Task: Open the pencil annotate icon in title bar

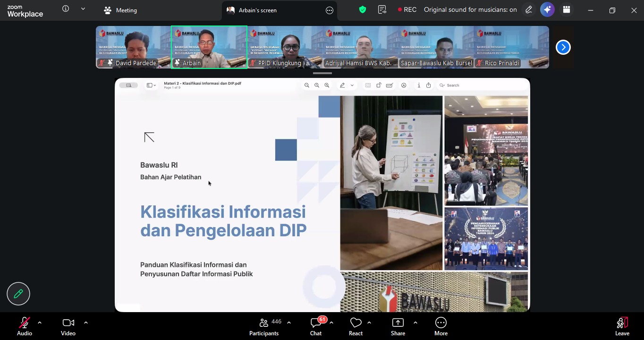Action: point(529,9)
